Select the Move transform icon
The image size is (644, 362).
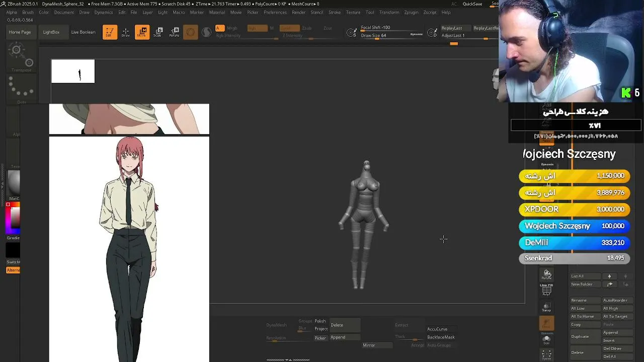(142, 32)
